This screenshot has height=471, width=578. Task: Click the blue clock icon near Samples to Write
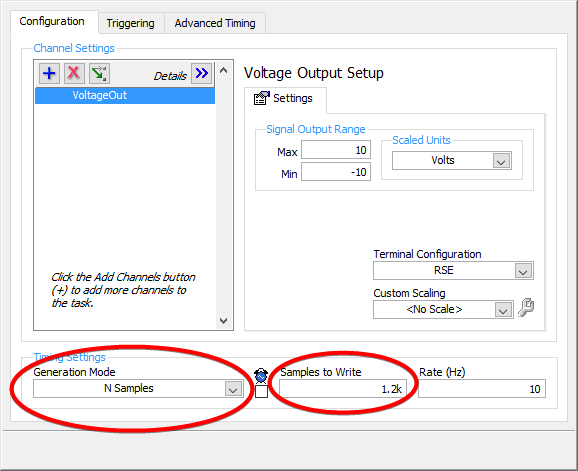pos(261,376)
